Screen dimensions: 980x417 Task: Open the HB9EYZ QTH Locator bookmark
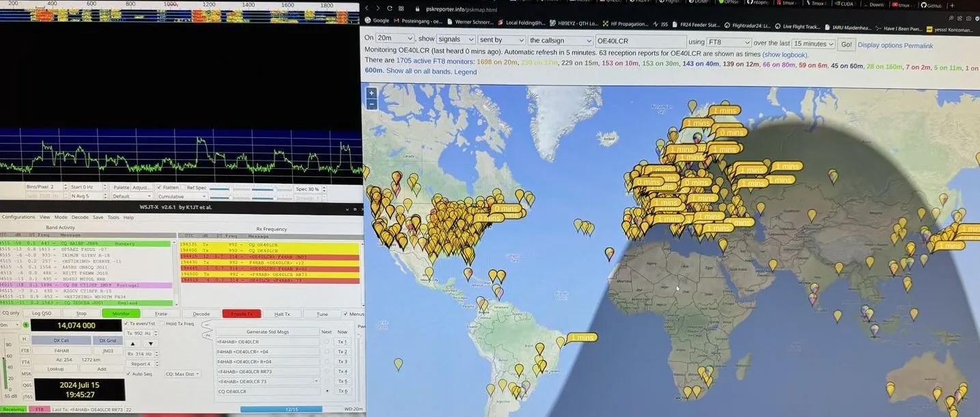click(x=573, y=23)
